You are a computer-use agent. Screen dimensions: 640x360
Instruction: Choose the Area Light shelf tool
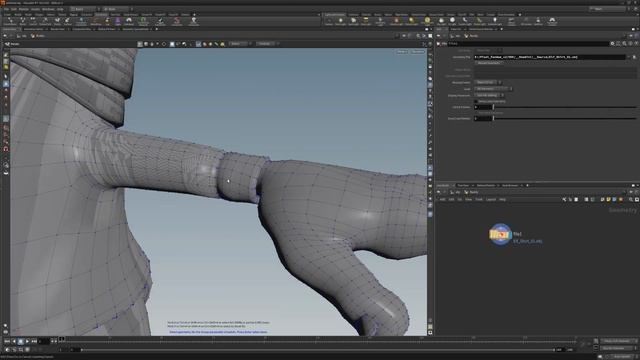pos(366,21)
